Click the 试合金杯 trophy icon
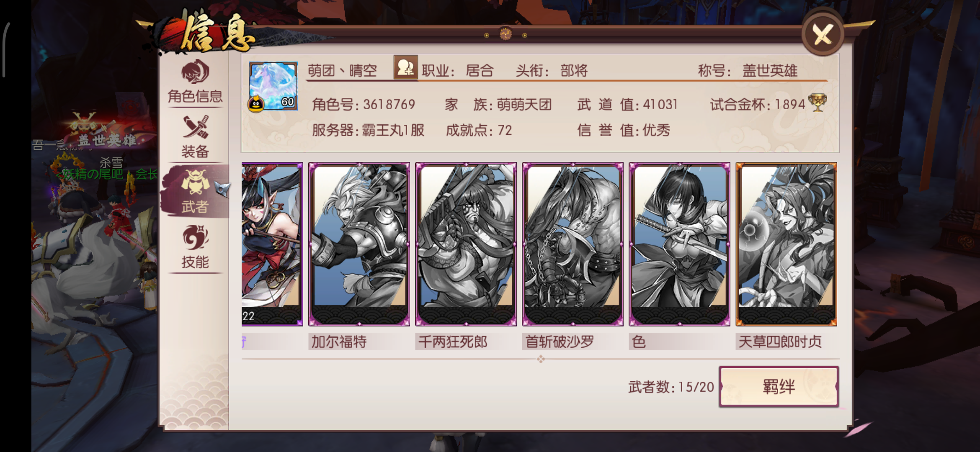Screen dimensions: 980x452 point(817,103)
